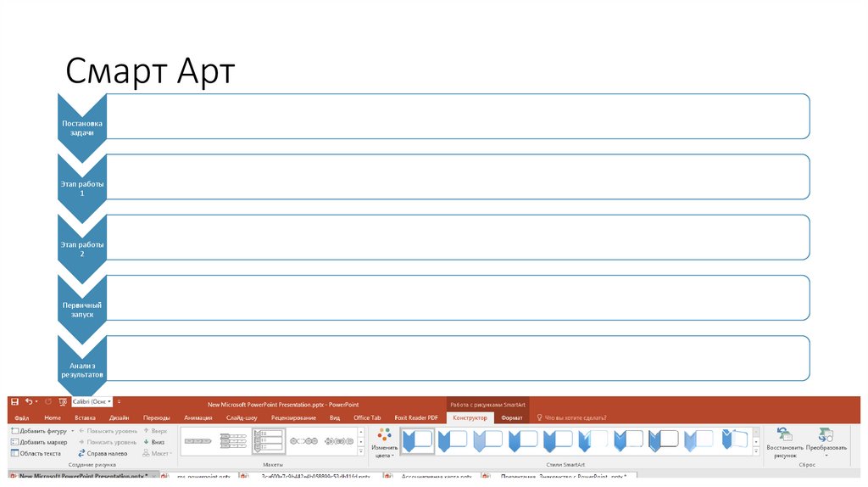Click the Первичный запуск chevron shape

pos(82,309)
